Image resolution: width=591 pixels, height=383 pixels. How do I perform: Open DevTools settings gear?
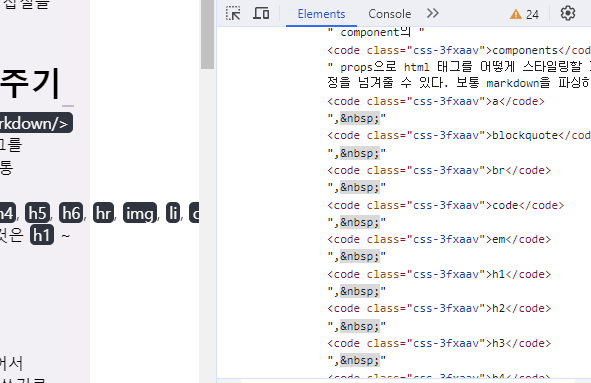point(568,14)
